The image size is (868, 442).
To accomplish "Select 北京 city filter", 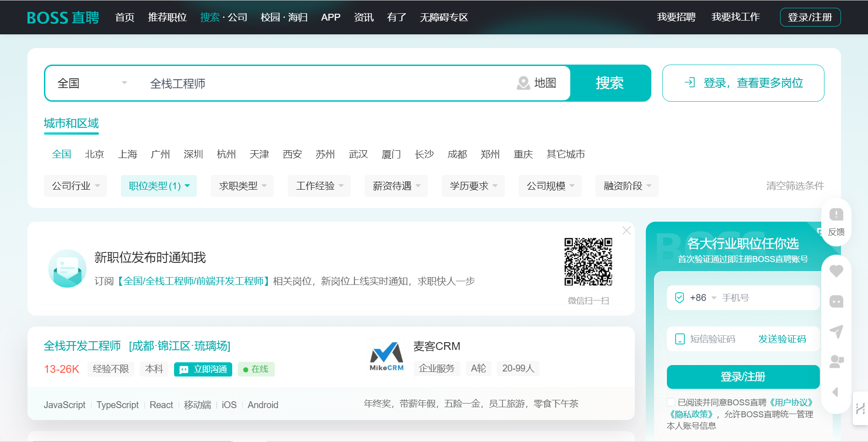I will tap(94, 154).
